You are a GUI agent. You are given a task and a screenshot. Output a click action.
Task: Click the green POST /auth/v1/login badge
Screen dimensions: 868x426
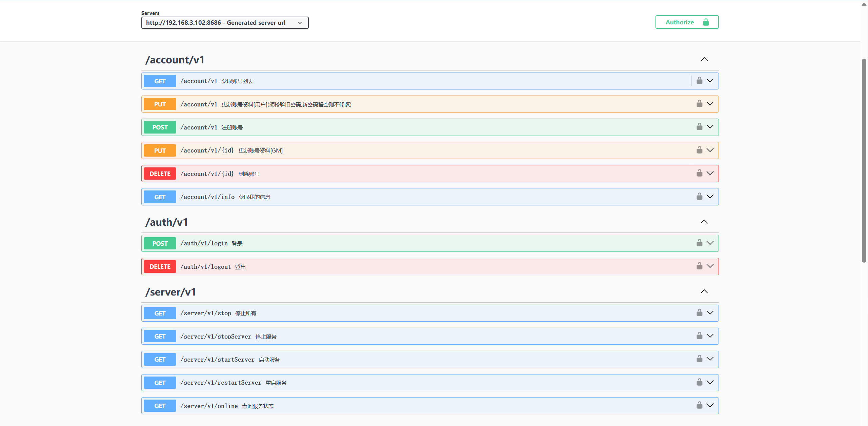click(x=160, y=243)
